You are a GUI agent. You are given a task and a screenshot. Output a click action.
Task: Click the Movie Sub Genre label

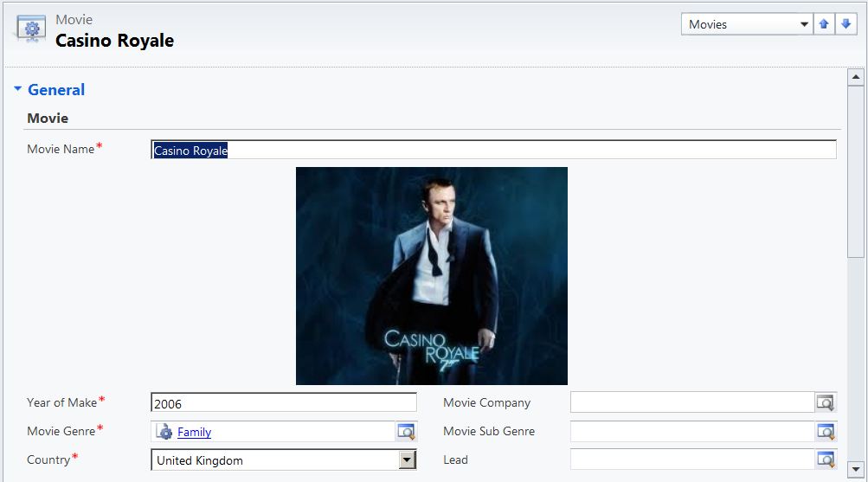[x=489, y=431]
